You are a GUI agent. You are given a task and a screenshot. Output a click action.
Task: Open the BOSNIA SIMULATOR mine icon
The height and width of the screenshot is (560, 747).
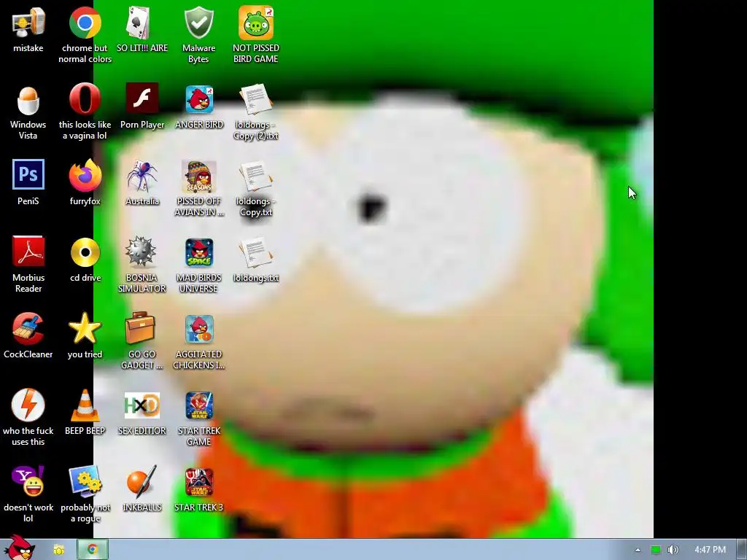[142, 251]
